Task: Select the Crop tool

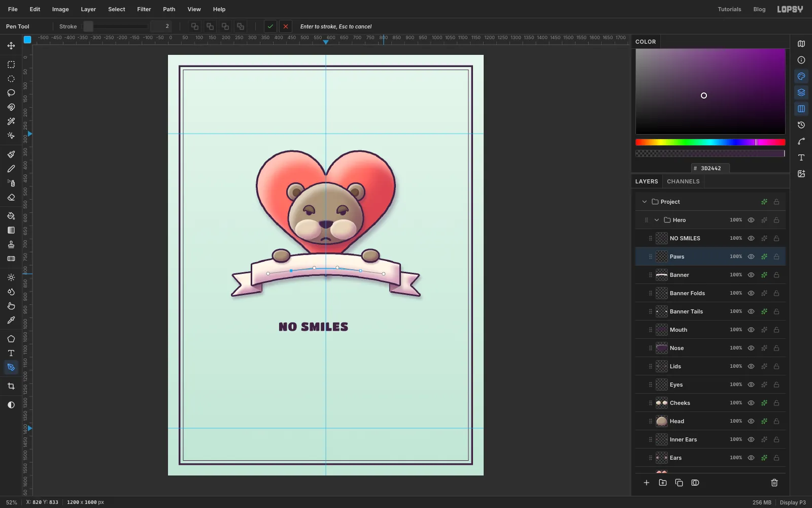Action: (x=11, y=386)
